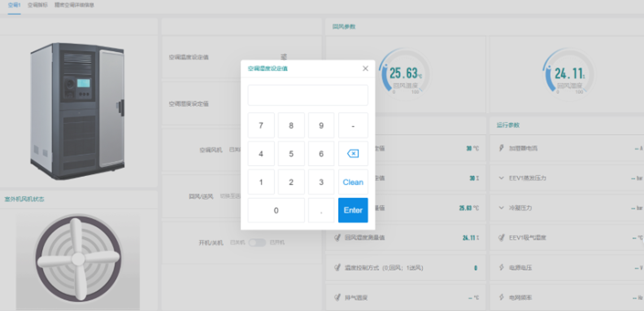This screenshot has width=644, height=311.
Task: Click the thermometer icon beside 排气温度
Action: (x=337, y=298)
